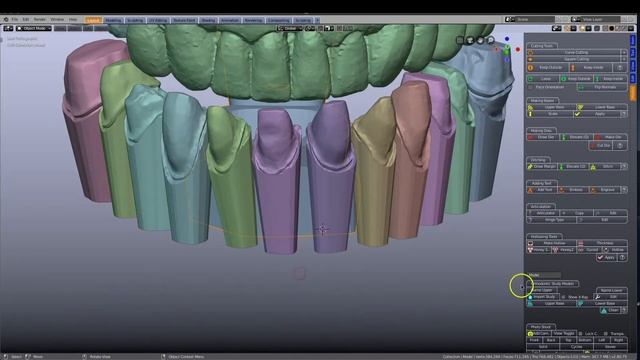Click the blue Z axis gizmo dot
Viewport: 640px width, 360px height.
click(507, 39)
